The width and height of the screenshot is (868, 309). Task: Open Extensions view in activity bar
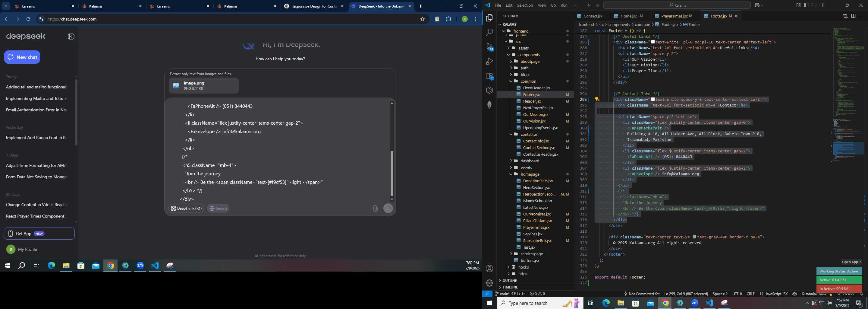pyautogui.click(x=489, y=76)
